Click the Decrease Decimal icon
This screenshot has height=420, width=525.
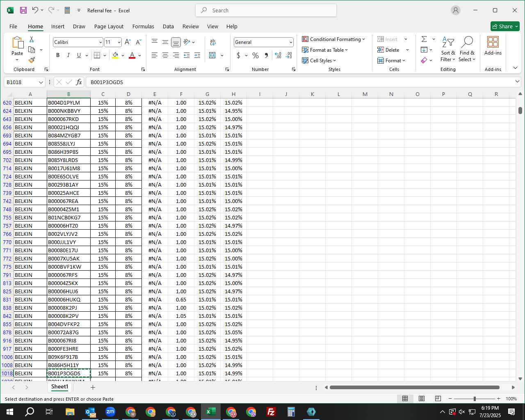pyautogui.click(x=289, y=55)
